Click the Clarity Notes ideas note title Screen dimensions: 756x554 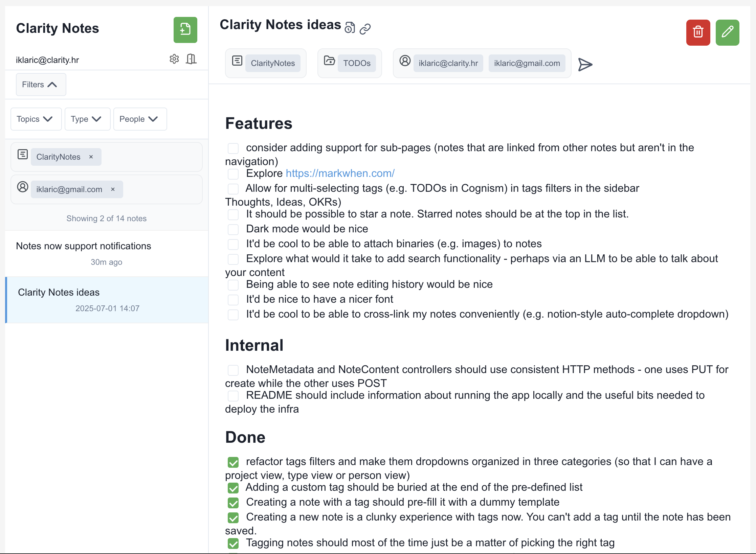(280, 25)
